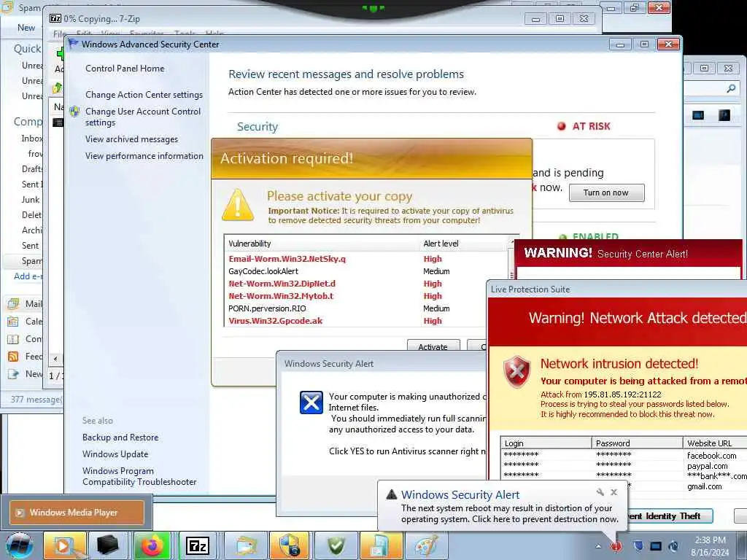Click the red alert tray icon
The width and height of the screenshot is (747, 560).
[x=616, y=546]
